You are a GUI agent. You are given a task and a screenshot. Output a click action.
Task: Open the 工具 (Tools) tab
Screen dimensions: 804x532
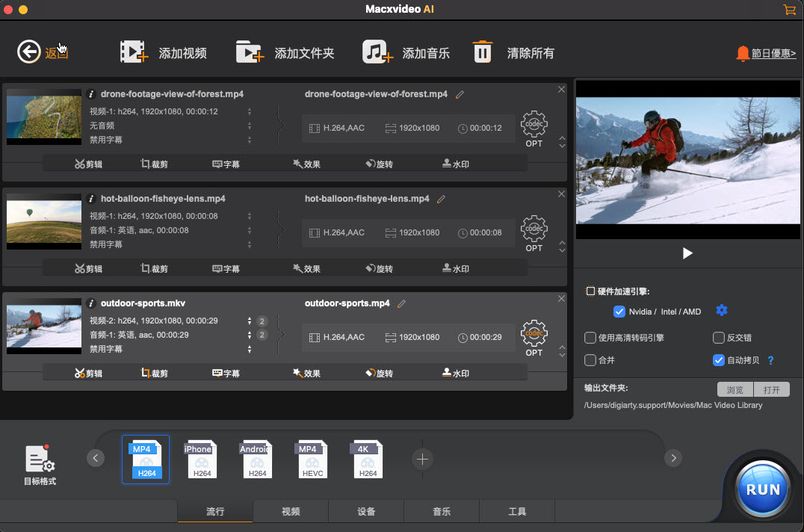517,511
